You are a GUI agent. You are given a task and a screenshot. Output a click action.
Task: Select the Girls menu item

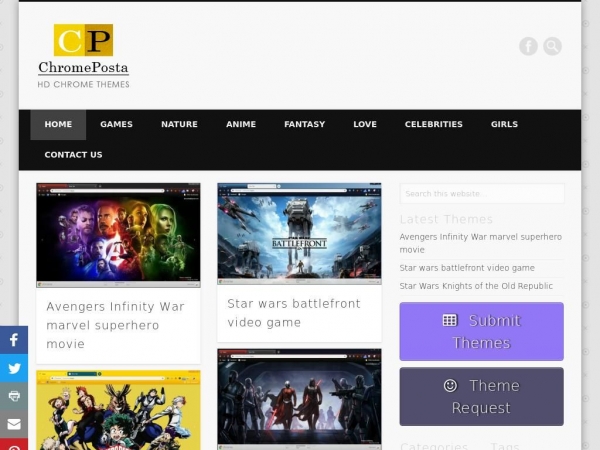tap(504, 124)
